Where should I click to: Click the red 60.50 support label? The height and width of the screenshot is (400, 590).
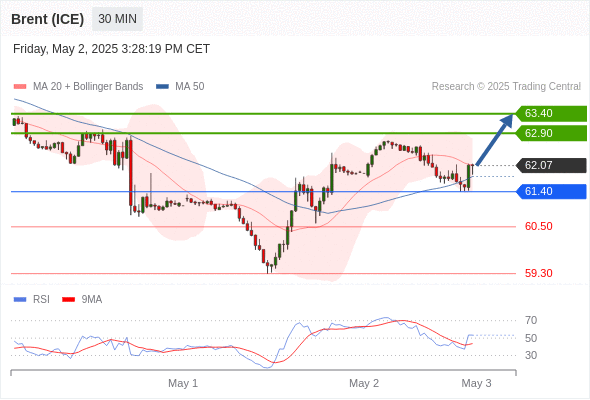[538, 226]
